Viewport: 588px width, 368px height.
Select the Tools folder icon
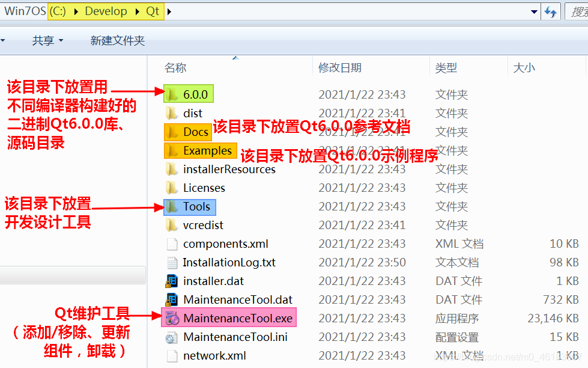click(x=172, y=206)
